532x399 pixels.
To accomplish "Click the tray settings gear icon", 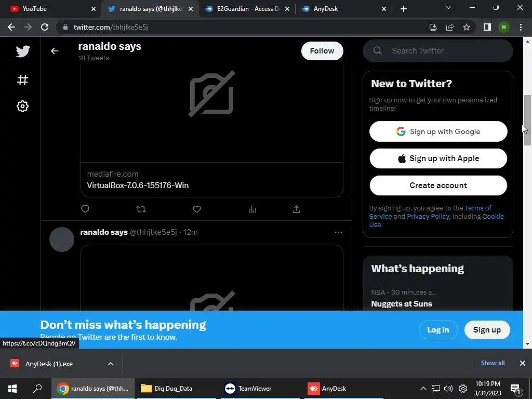I will point(463,389).
